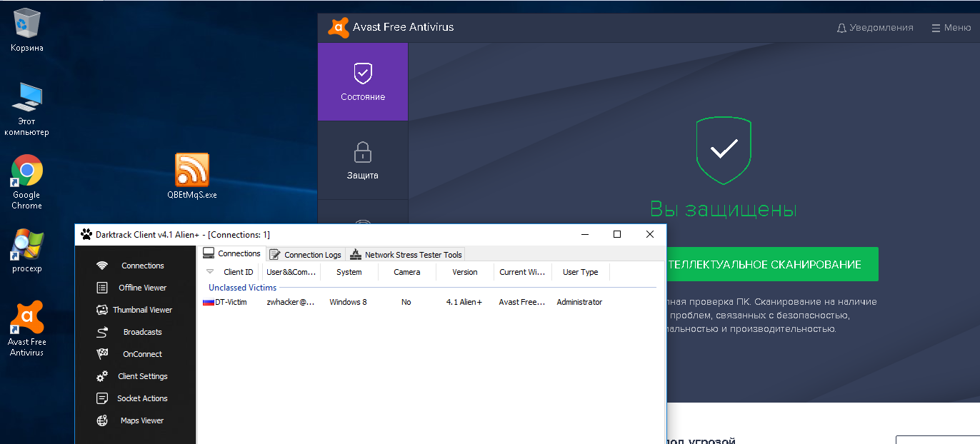Select the Google Chrome desktop shortcut
This screenshot has width=980, height=444.
coord(26,182)
